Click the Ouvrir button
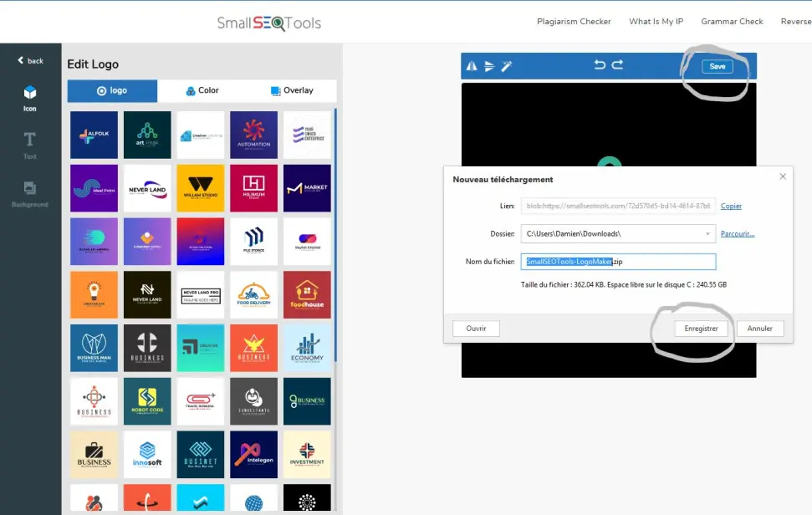 476,329
